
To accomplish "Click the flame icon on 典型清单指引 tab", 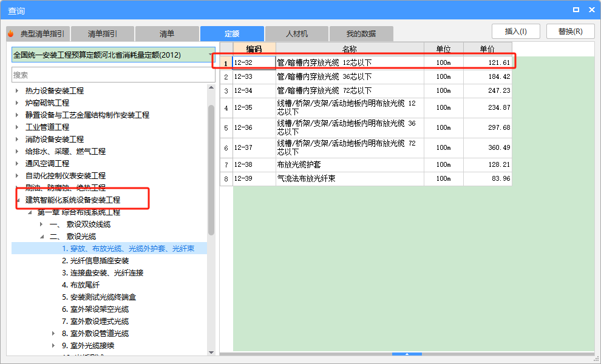I will [11, 34].
